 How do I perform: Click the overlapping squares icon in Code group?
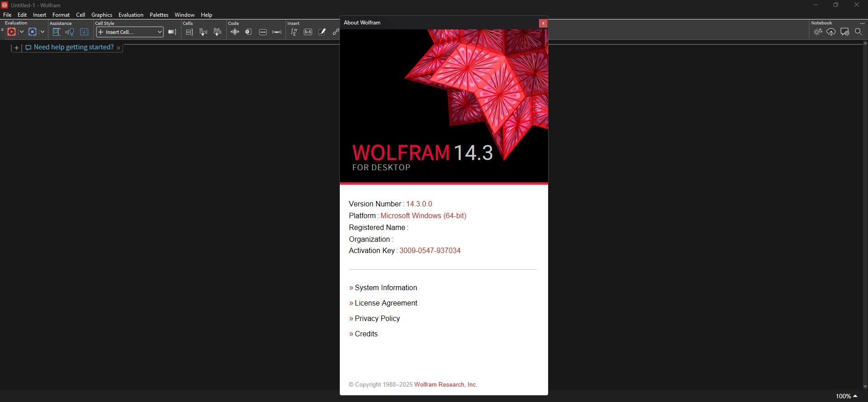coord(249,32)
